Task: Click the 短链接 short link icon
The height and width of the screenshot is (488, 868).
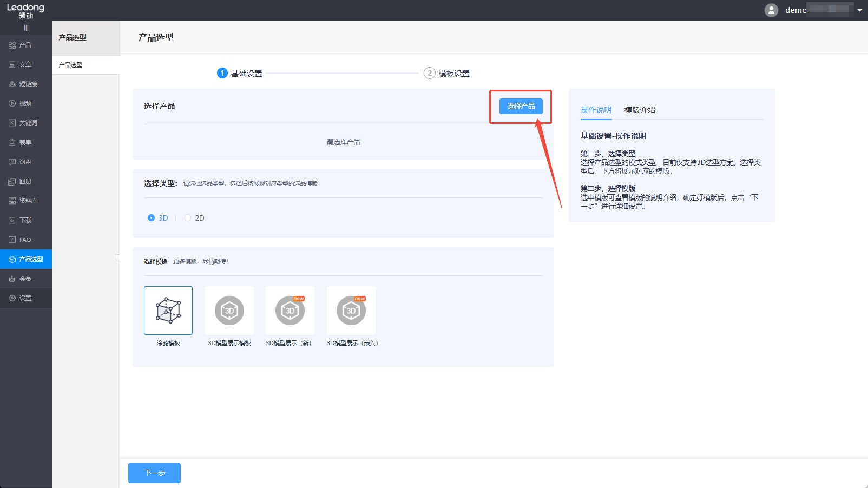Action: 12,84
